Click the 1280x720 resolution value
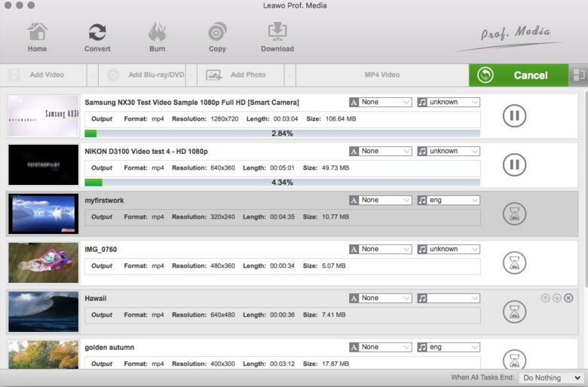Screen dimensions: 588x387 pyautogui.click(x=224, y=119)
